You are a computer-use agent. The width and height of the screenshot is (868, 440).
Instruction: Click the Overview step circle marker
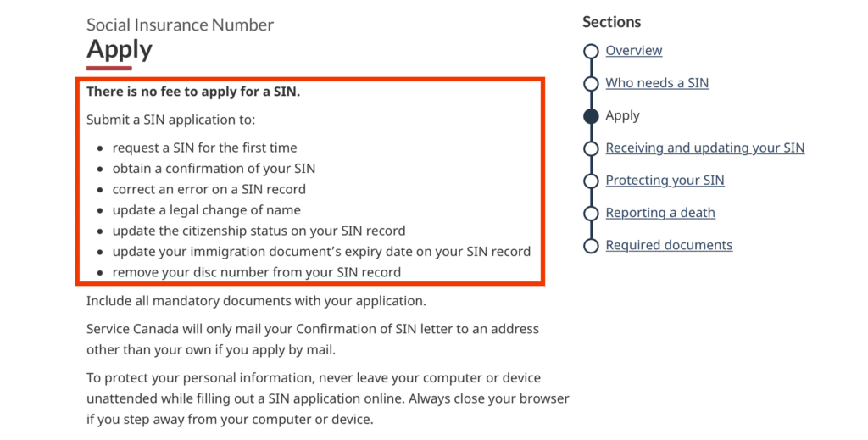click(x=591, y=51)
